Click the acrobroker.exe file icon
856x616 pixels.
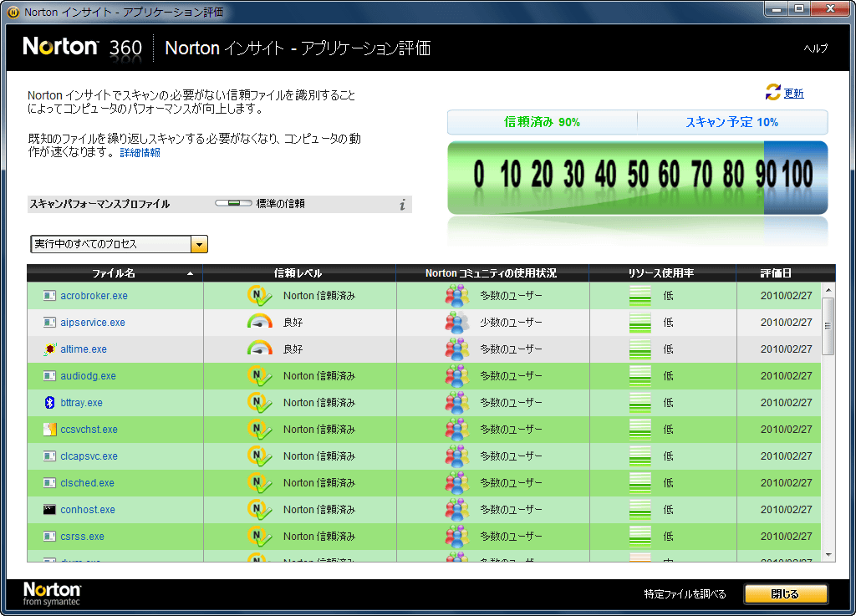tap(49, 296)
